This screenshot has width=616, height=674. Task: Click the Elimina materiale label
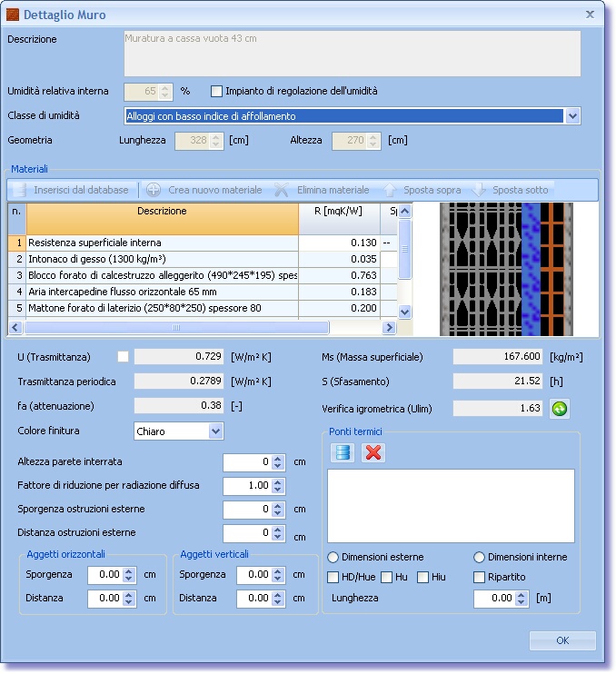point(333,190)
